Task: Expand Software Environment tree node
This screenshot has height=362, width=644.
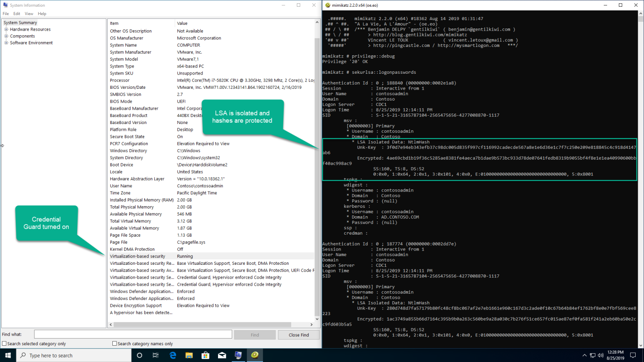Action: 6,43
